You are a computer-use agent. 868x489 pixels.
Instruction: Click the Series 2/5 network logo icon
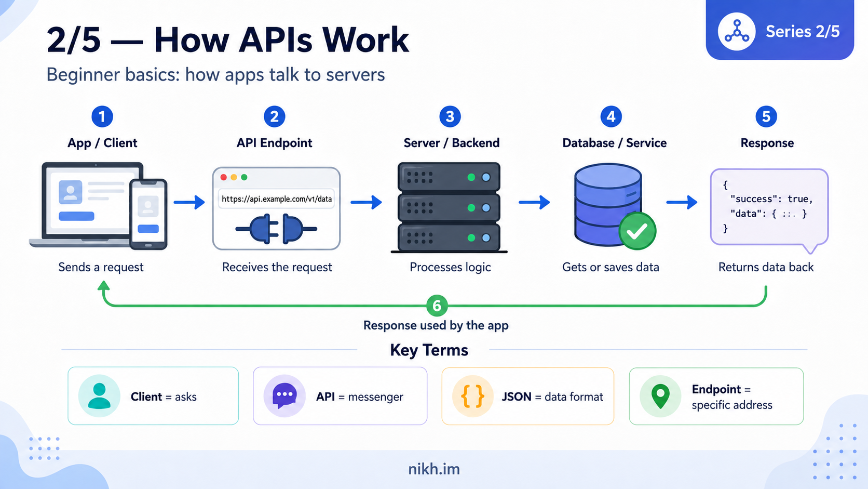coord(736,32)
